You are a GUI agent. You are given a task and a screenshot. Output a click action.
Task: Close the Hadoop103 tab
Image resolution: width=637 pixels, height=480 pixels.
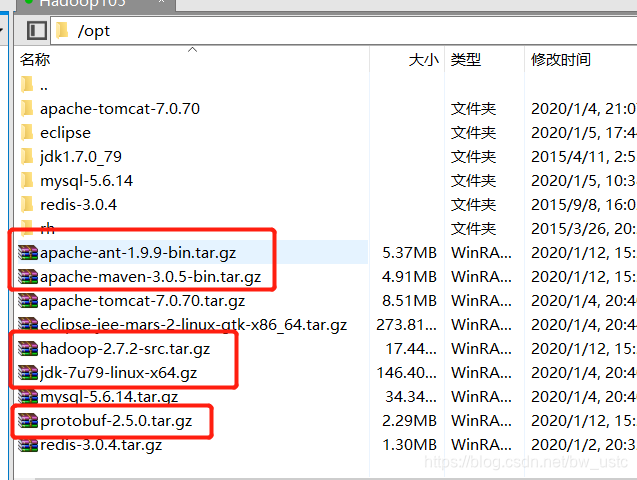pyautogui.click(x=161, y=2)
